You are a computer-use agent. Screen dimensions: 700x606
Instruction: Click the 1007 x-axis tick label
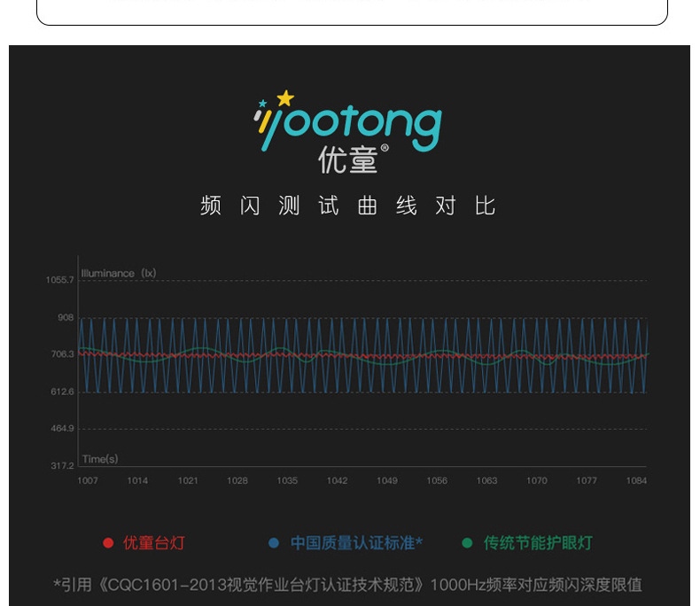click(x=88, y=480)
